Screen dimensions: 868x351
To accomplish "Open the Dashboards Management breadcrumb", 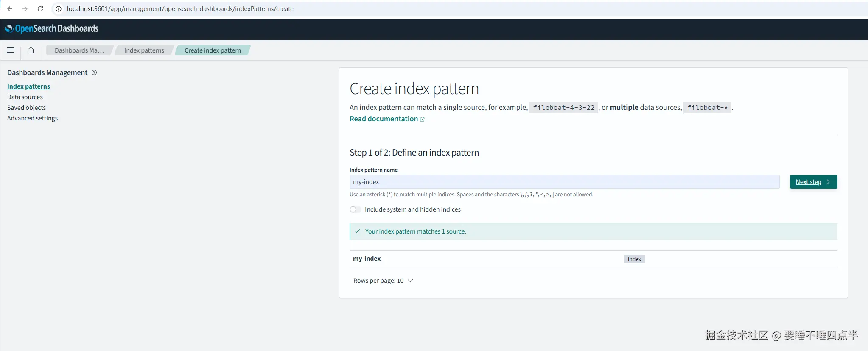I will point(79,50).
